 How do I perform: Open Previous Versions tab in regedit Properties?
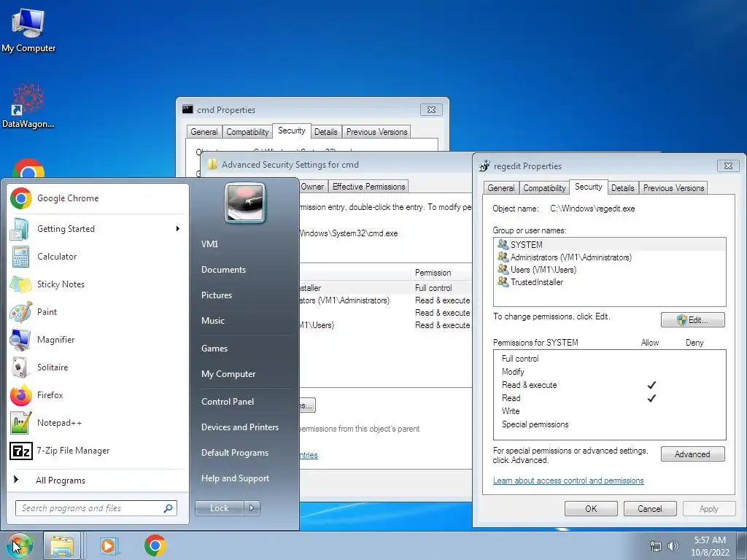673,188
